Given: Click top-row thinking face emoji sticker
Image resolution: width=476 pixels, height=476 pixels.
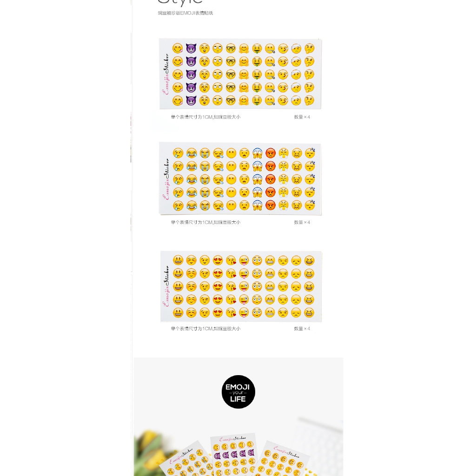Looking at the screenshot, I should click(x=310, y=48).
